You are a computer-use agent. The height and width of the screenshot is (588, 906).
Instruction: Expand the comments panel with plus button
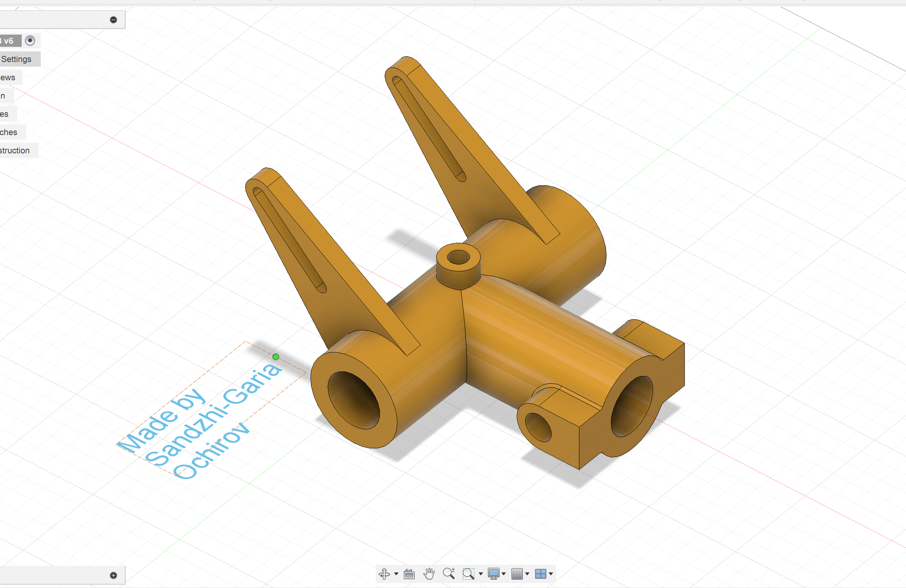click(x=113, y=575)
